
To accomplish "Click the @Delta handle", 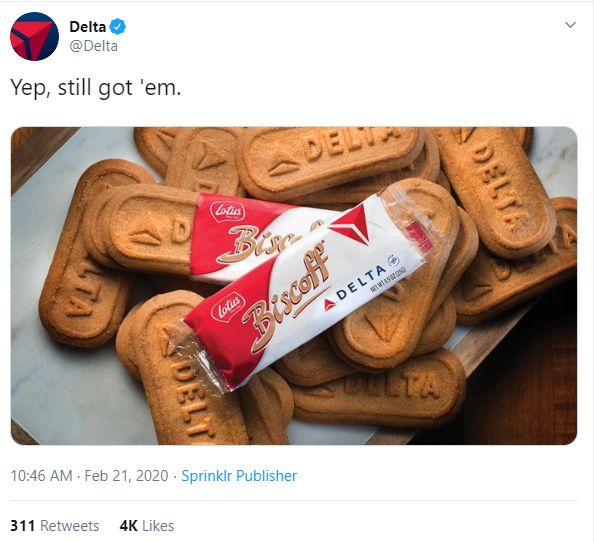I will click(x=94, y=46).
